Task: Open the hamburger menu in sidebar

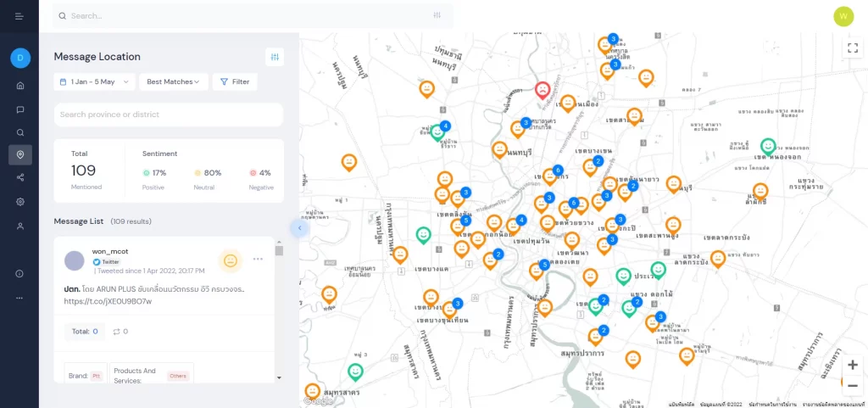Action: pyautogui.click(x=19, y=16)
